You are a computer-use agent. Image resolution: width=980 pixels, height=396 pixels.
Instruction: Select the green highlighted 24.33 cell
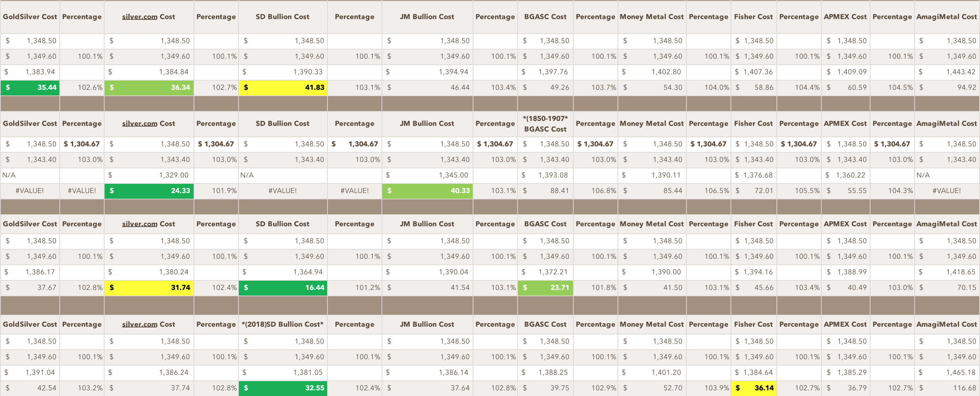(149, 191)
